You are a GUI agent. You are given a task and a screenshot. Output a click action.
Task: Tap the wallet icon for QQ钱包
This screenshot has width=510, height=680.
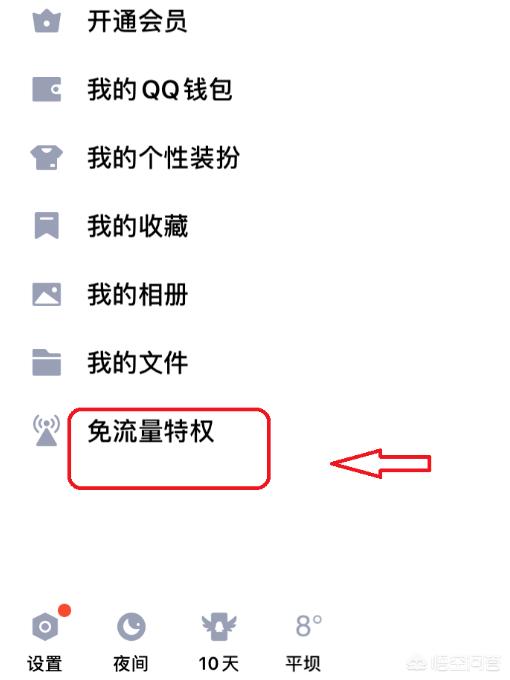pyautogui.click(x=47, y=89)
